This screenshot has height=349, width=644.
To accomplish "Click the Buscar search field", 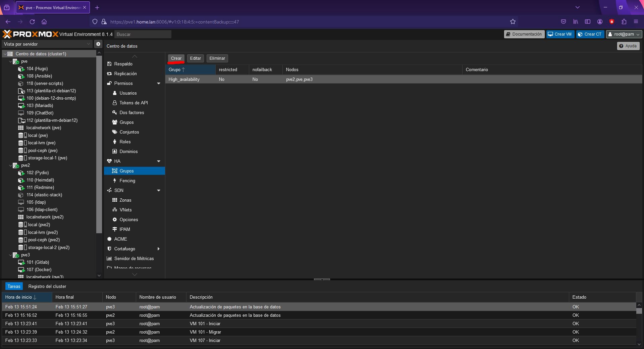I will 143,34.
